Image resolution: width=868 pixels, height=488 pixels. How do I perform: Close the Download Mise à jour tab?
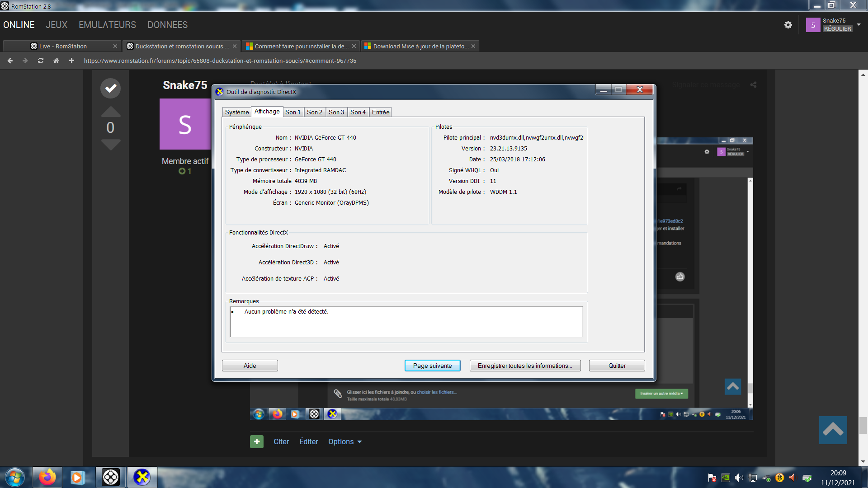click(473, 46)
